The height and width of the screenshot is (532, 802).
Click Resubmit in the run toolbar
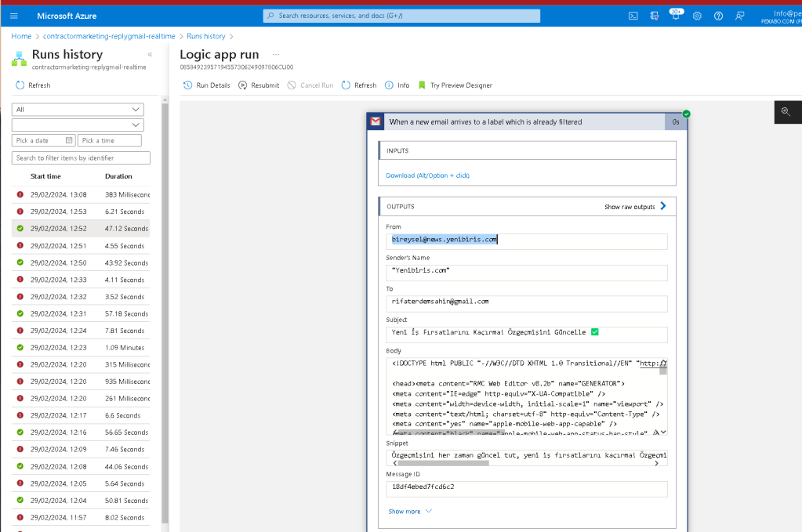[x=259, y=85]
